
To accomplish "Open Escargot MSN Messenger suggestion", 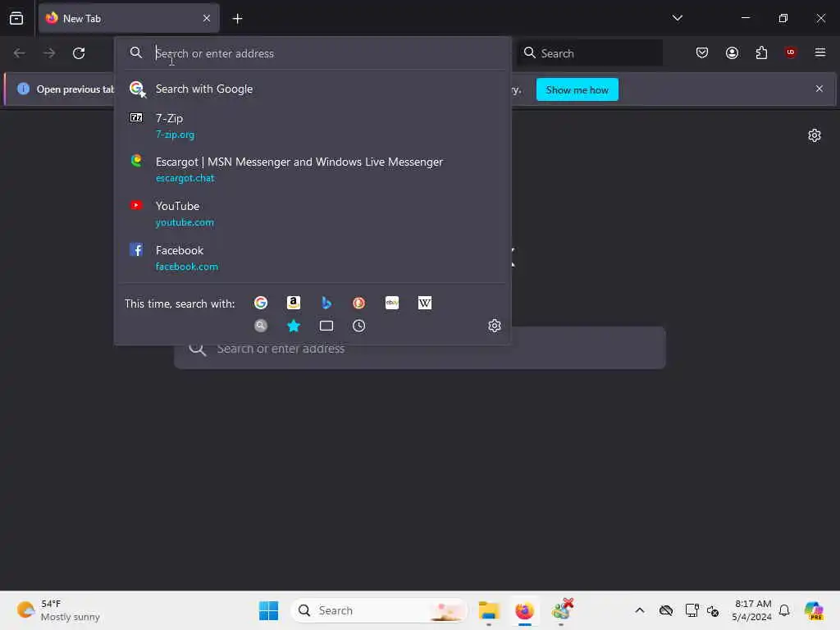I will pos(313,169).
